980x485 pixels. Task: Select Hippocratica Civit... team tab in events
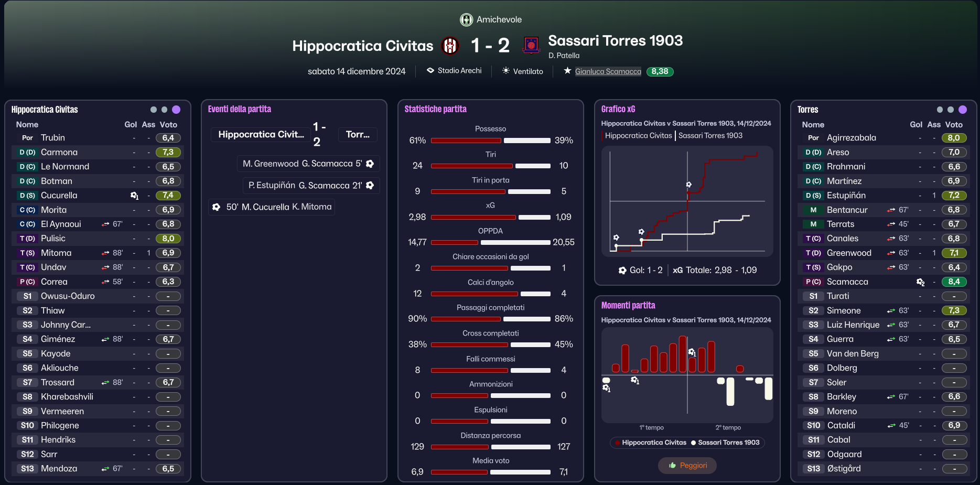pos(261,134)
